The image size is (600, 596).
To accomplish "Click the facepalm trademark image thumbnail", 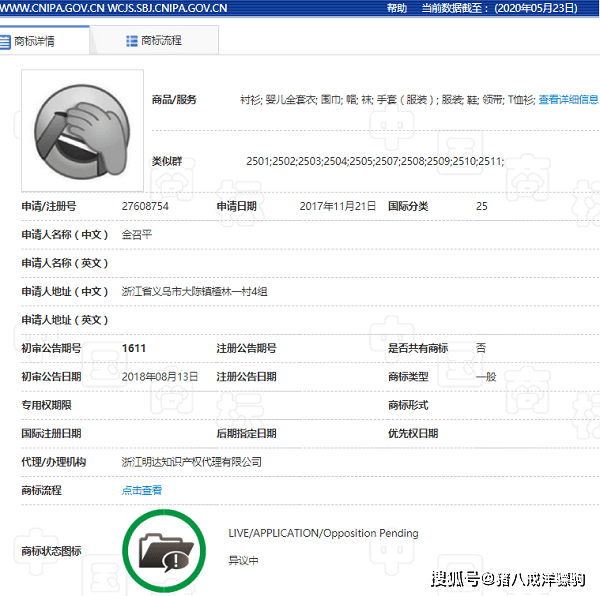I will [x=82, y=130].
